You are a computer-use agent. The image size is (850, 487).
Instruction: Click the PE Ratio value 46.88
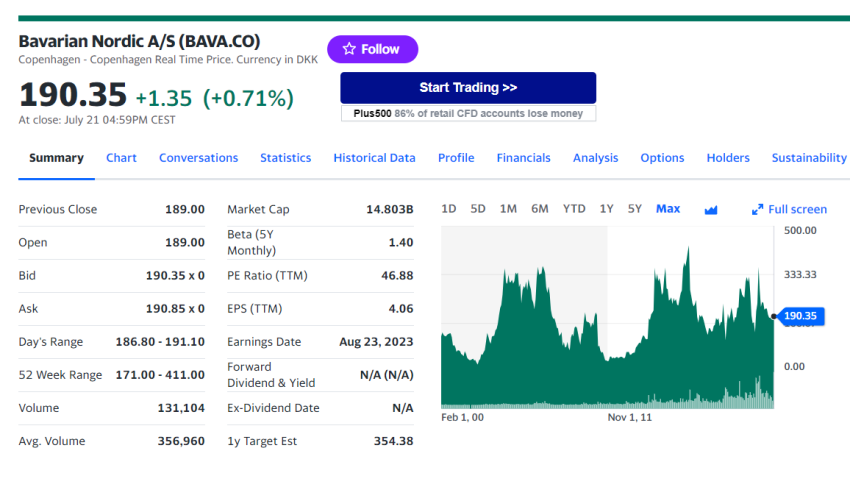(x=397, y=275)
